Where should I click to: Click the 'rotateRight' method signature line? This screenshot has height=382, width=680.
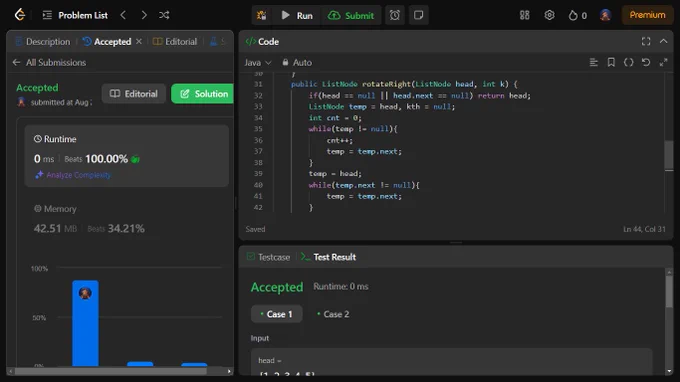404,84
